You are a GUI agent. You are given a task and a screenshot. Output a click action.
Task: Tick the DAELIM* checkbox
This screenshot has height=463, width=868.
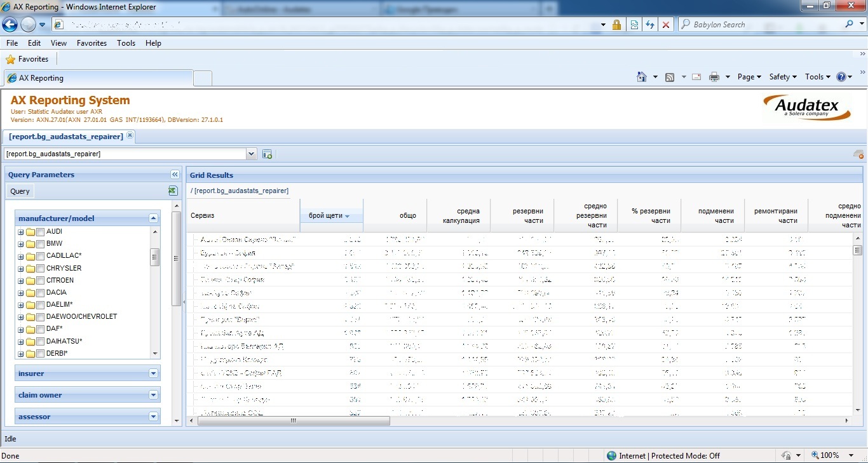(40, 305)
